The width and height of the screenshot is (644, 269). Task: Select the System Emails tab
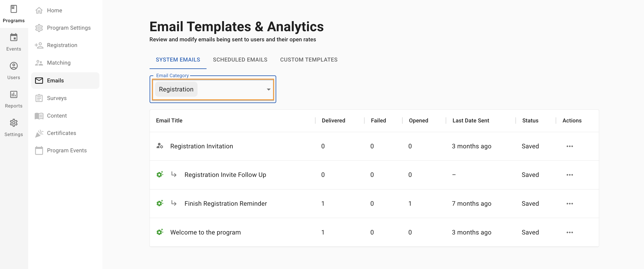click(x=178, y=60)
